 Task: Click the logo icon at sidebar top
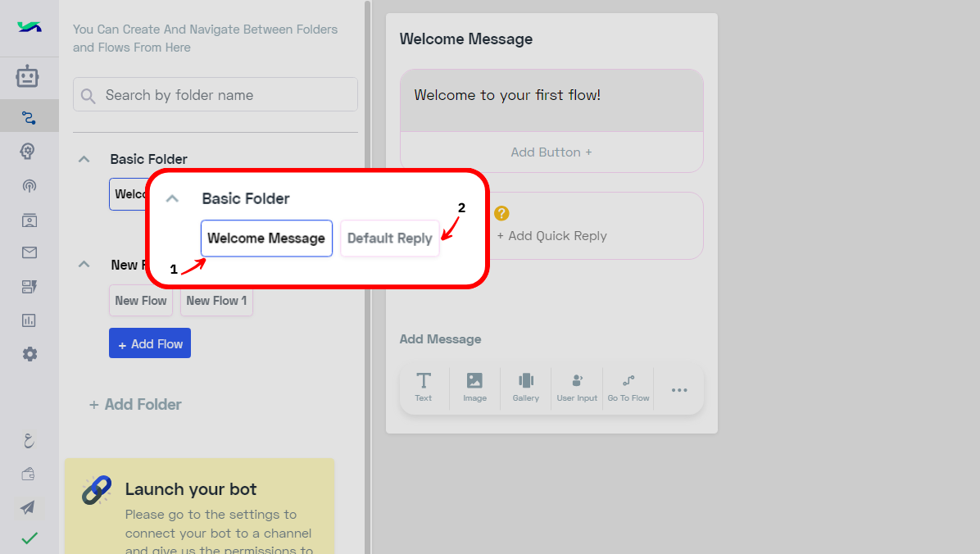pos(29,27)
